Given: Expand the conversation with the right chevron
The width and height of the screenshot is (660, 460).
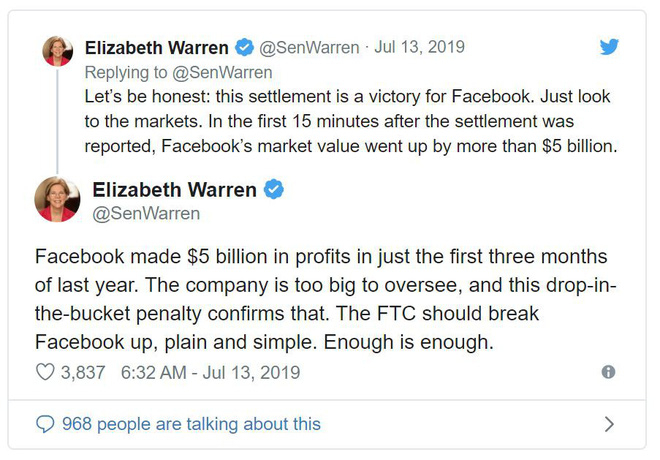Looking at the screenshot, I should [x=610, y=424].
